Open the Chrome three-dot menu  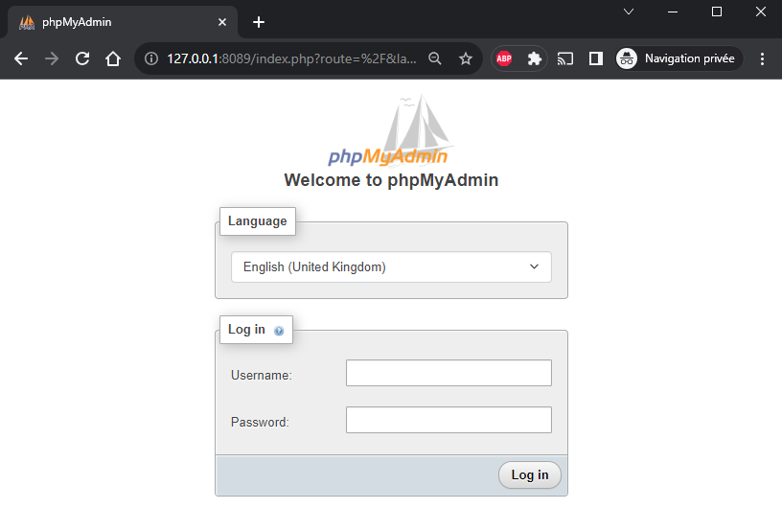coord(762,58)
